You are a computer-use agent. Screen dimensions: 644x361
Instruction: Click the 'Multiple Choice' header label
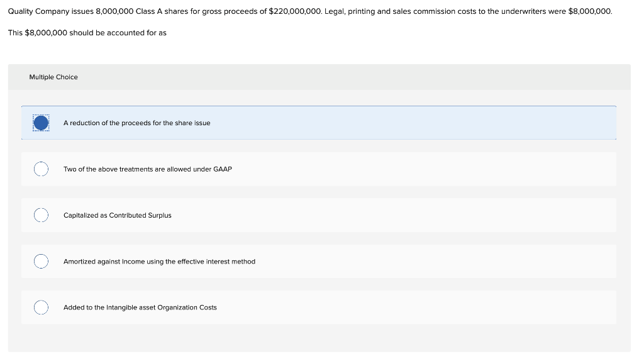(x=53, y=77)
